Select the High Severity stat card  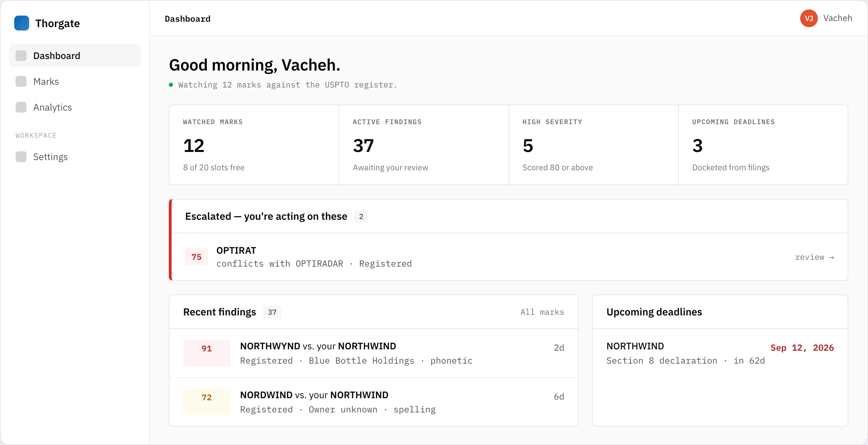coord(594,145)
